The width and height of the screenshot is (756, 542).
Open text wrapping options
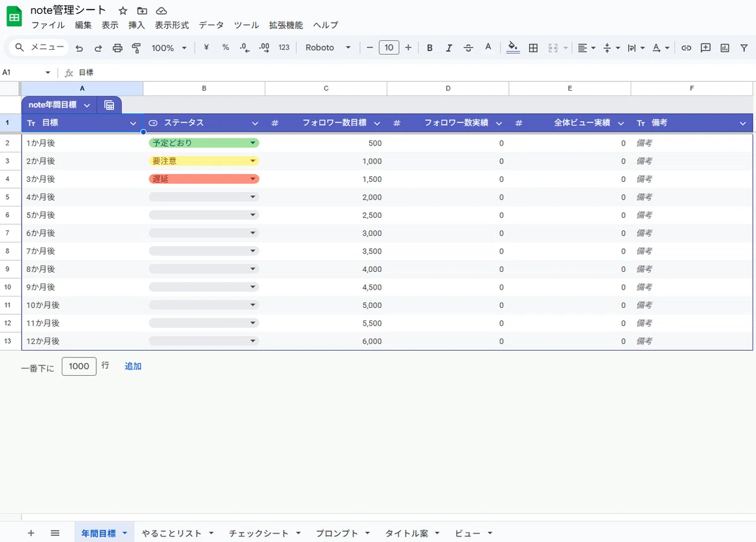(637, 48)
